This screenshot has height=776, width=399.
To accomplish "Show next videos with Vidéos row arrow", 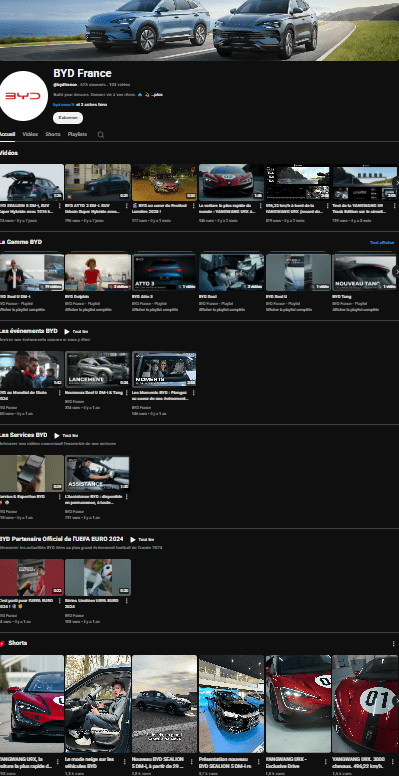I will 396,183.
